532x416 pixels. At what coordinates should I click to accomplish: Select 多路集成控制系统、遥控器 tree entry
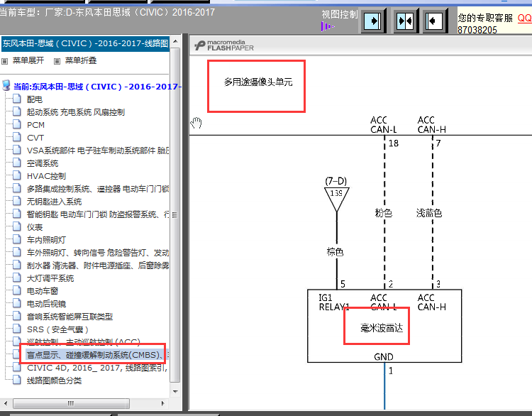98,189
